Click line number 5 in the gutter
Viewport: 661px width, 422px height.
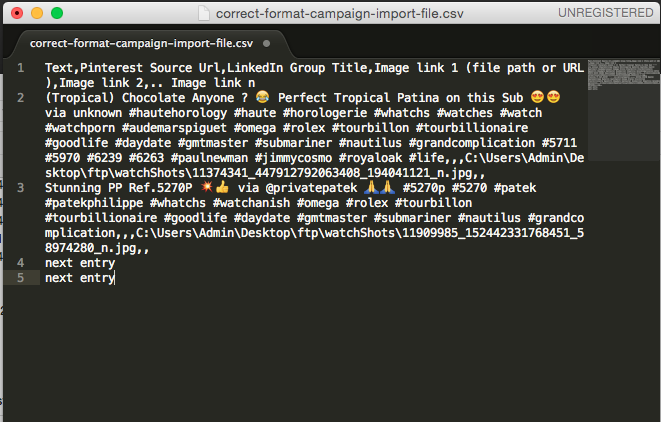pyautogui.click(x=20, y=278)
